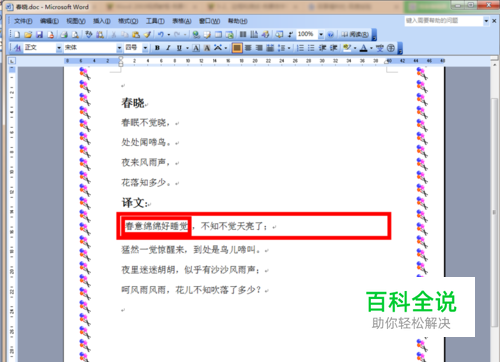Undo the last action
500x362 pixels.
coord(161,34)
